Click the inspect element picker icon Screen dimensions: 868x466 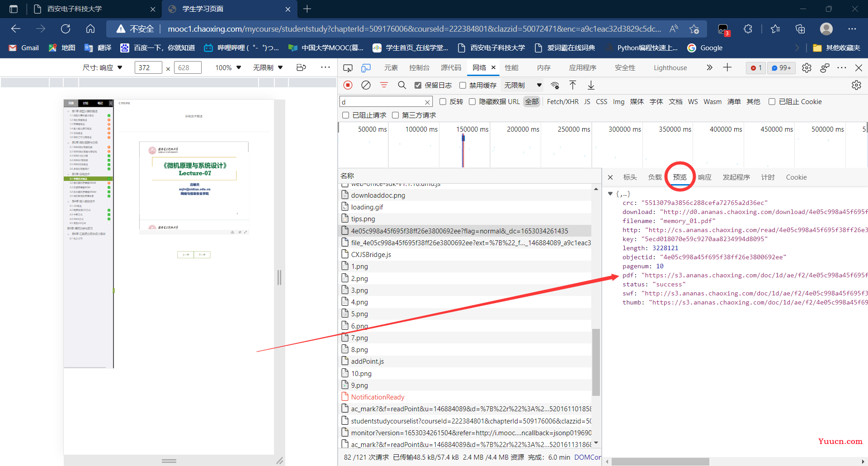(348, 68)
